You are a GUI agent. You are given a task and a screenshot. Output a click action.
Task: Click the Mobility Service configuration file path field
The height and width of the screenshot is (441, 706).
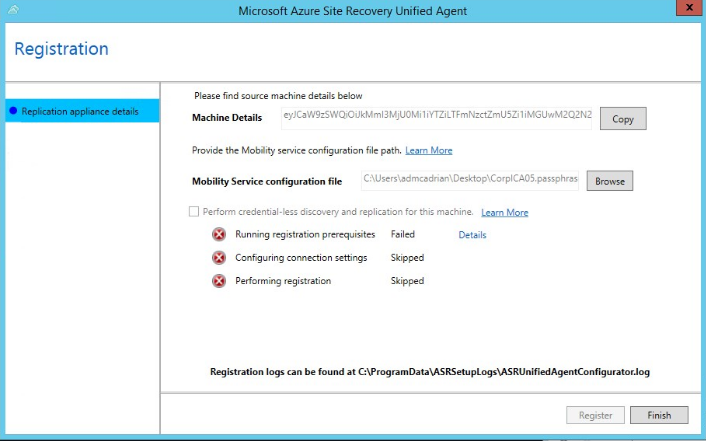[470, 180]
